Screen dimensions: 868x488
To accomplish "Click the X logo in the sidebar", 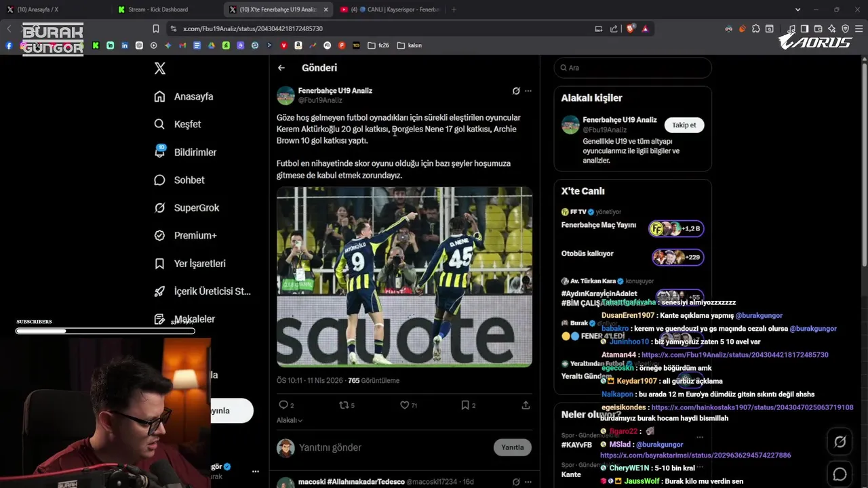I will click(159, 68).
